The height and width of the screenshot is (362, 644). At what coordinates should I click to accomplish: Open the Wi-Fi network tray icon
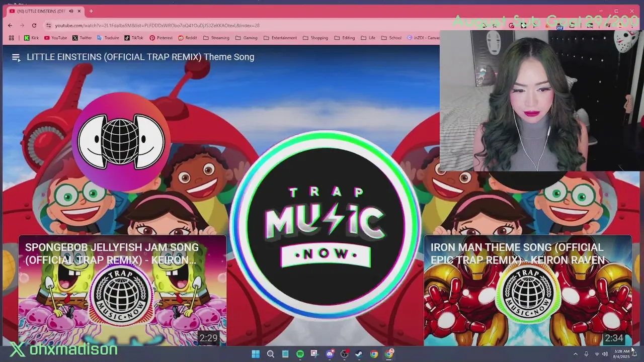click(x=597, y=354)
